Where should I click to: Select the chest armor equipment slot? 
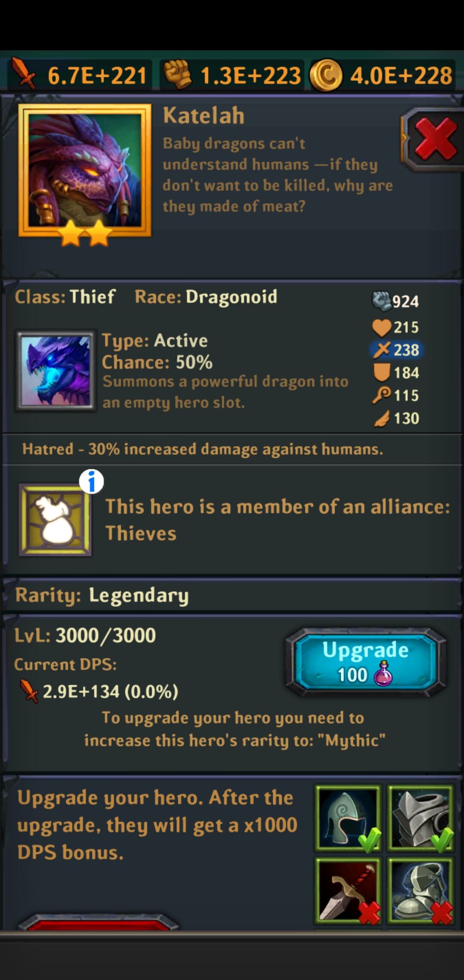point(421,818)
